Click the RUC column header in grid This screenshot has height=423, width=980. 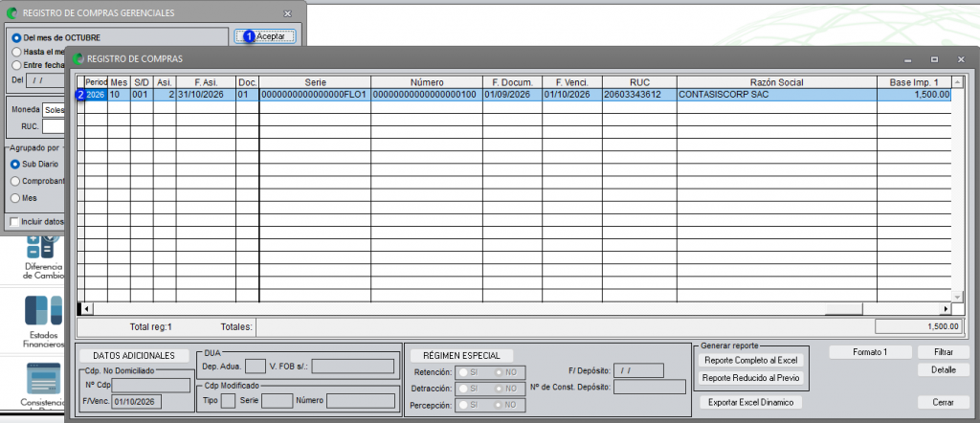click(640, 82)
